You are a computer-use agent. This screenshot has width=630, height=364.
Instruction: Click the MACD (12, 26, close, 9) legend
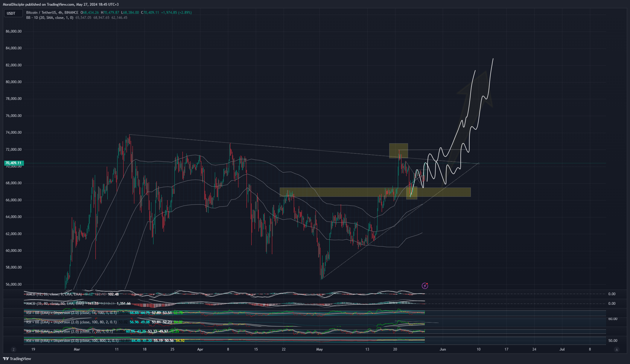tap(54, 294)
